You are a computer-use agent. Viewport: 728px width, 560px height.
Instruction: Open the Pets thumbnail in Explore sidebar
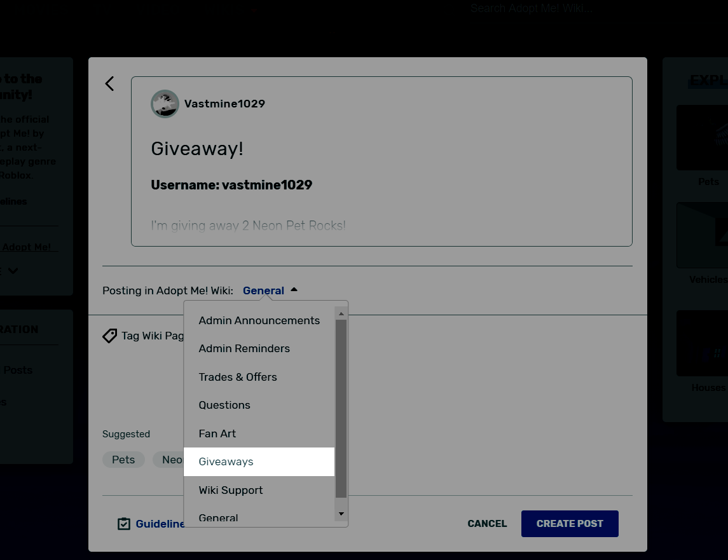(702, 137)
